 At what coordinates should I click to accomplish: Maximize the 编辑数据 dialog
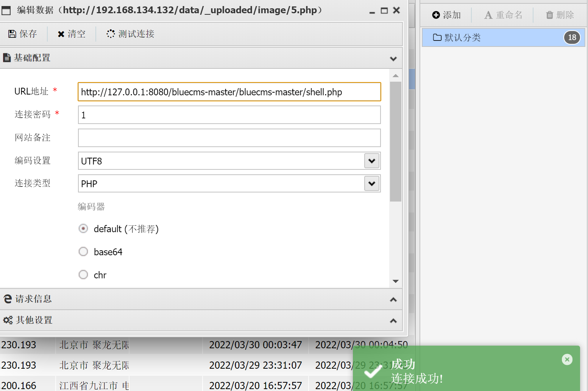tap(384, 11)
